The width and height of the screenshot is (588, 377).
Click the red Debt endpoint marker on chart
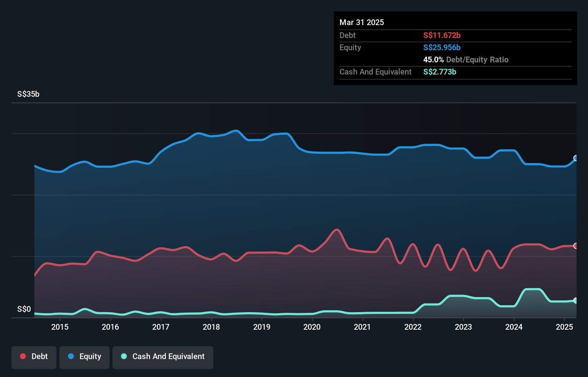[x=576, y=246]
